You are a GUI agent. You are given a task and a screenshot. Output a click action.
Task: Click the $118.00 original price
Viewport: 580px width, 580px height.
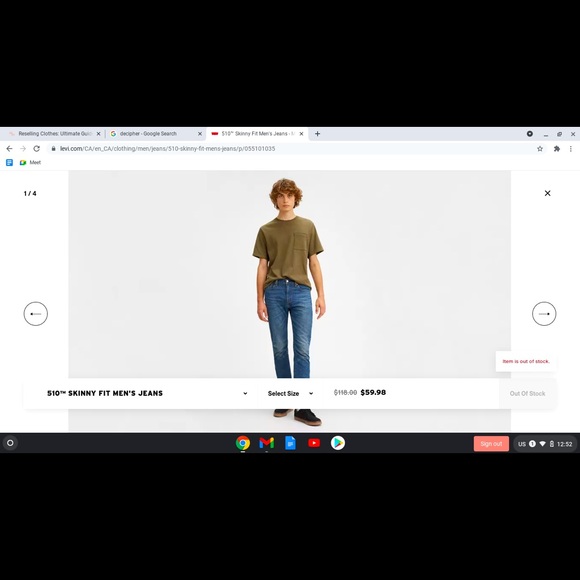[345, 392]
